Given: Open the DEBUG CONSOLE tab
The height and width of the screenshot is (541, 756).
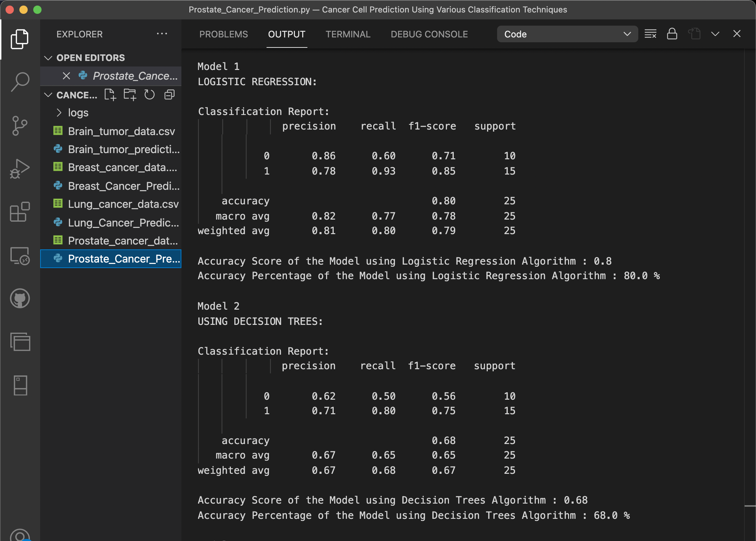Looking at the screenshot, I should point(429,34).
